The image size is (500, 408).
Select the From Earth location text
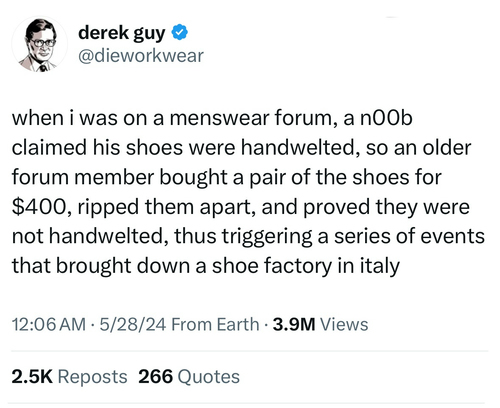click(215, 324)
